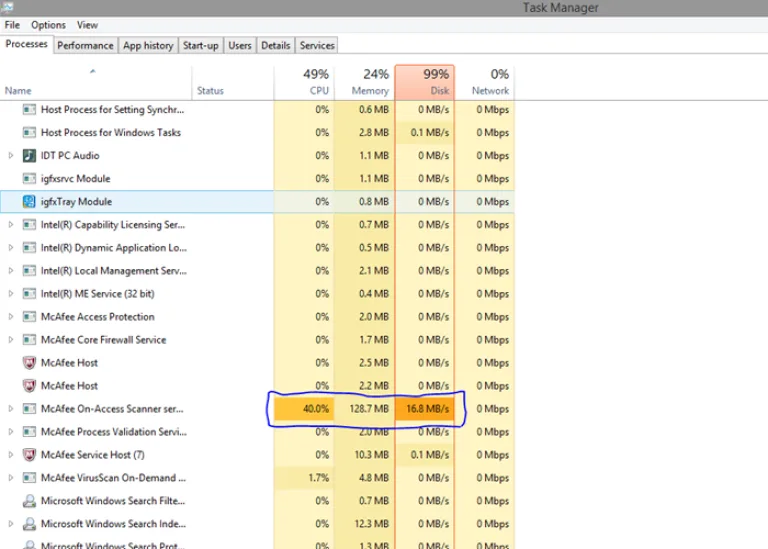Screen dimensions: 768x549
Task: Click the McAfee Service Host (7) shield icon
Action: pyautogui.click(x=29, y=455)
